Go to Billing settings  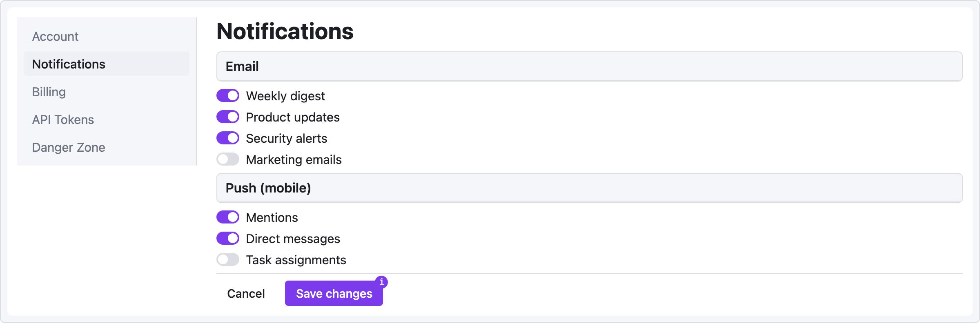pyautogui.click(x=49, y=92)
